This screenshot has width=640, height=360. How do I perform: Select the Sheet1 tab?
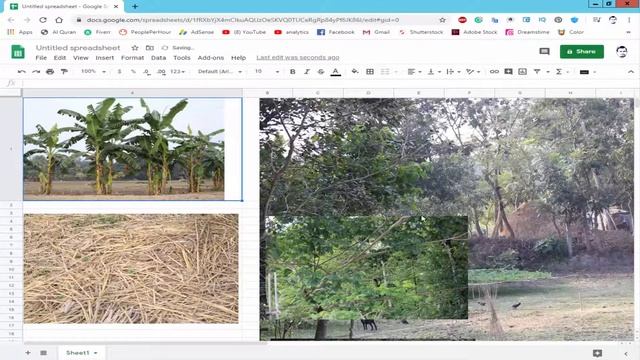tap(82, 352)
